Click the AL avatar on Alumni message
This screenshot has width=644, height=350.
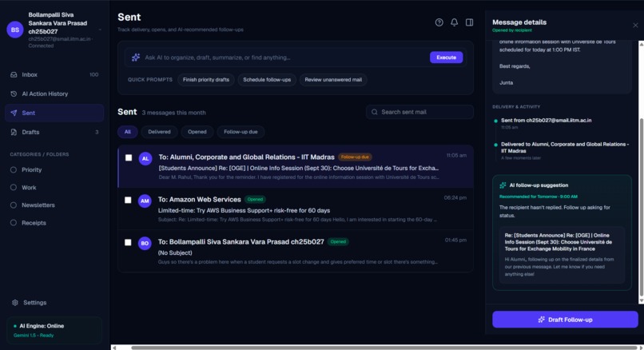(145, 158)
